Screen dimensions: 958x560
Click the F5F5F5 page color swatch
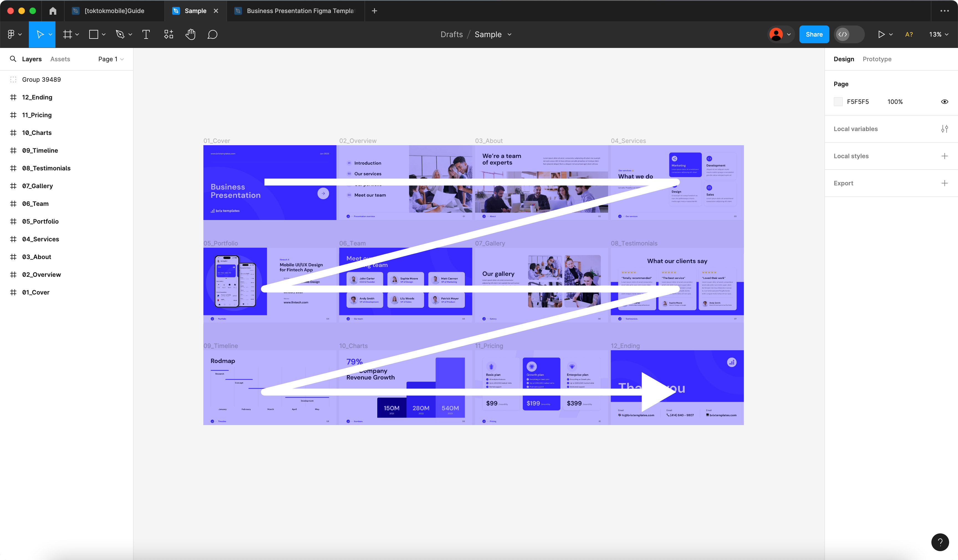tap(838, 102)
